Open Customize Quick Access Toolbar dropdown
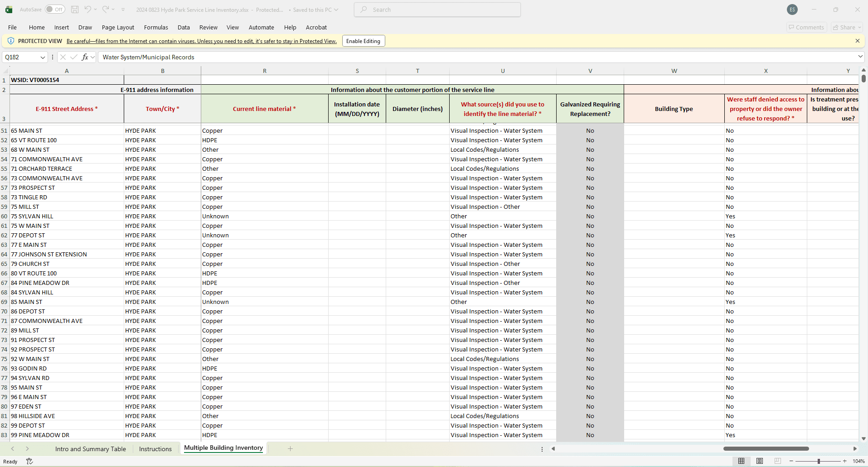Image resolution: width=868 pixels, height=467 pixels. point(123,10)
